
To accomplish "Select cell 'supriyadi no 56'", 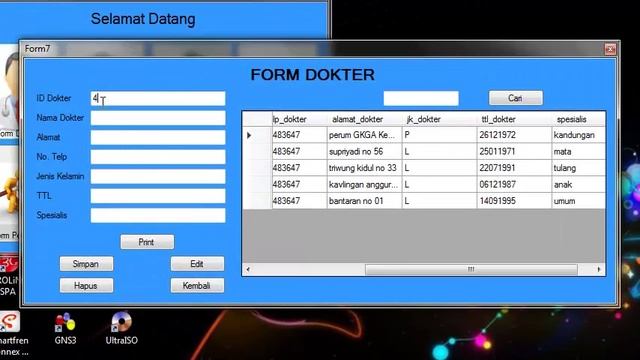I will (364, 151).
